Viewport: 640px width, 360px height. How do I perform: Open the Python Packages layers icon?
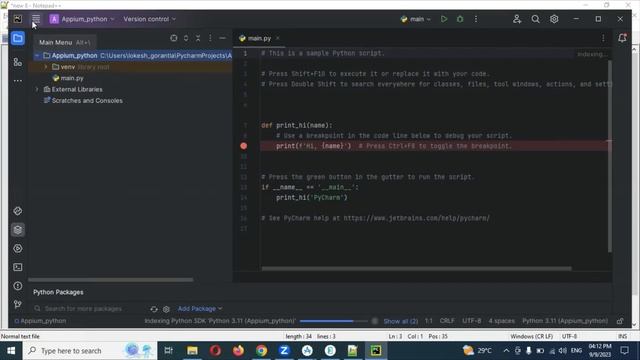tap(18, 230)
